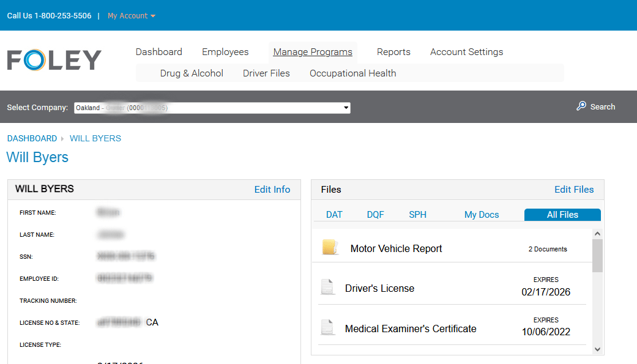Return via the DASHBOARD breadcrumb link

tap(32, 138)
